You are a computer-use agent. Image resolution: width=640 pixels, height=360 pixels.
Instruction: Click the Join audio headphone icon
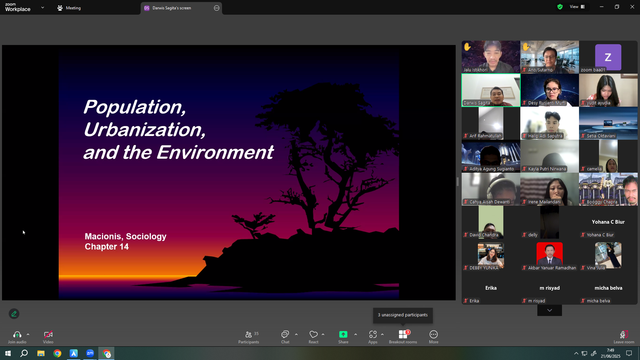coord(17,334)
